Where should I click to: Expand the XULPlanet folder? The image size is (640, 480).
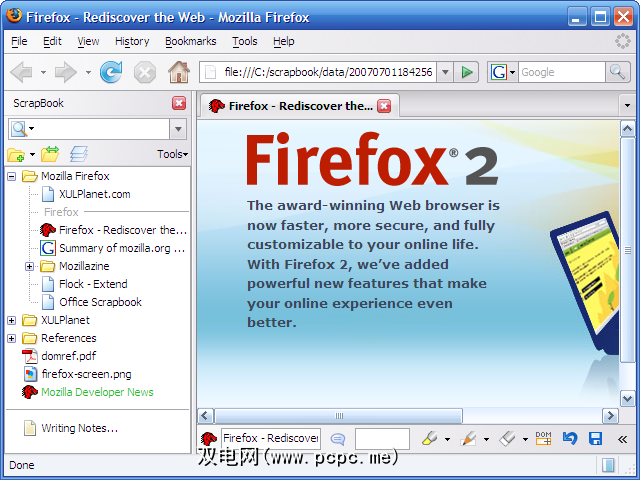pyautogui.click(x=12, y=321)
